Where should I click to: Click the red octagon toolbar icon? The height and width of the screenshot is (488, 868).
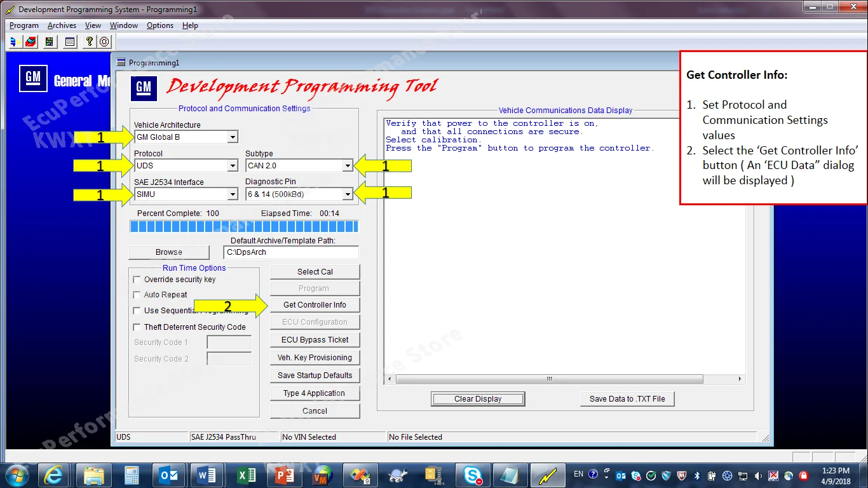[105, 42]
